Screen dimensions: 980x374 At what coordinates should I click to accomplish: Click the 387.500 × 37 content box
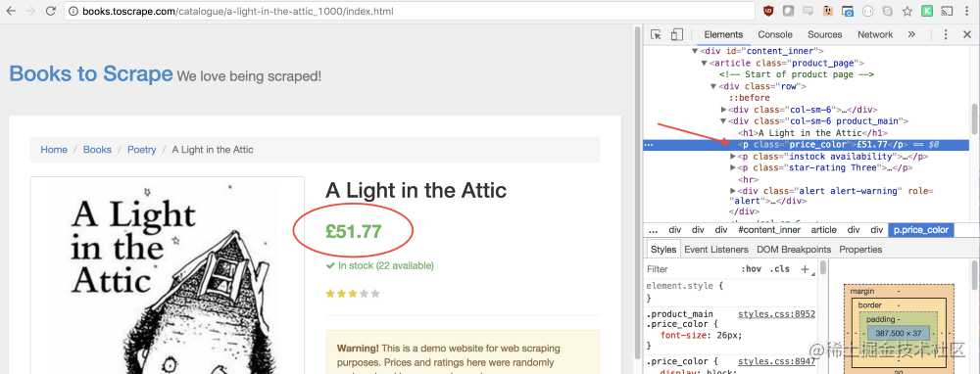[898, 333]
